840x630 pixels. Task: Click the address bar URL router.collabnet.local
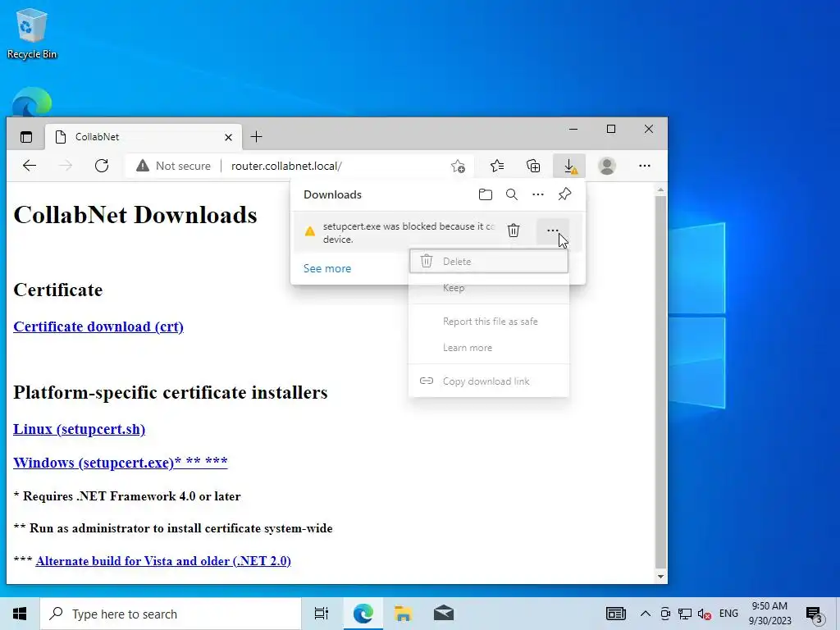(286, 166)
